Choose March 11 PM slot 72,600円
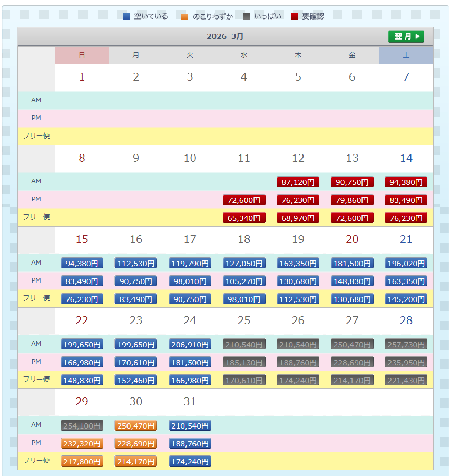 tap(244, 200)
